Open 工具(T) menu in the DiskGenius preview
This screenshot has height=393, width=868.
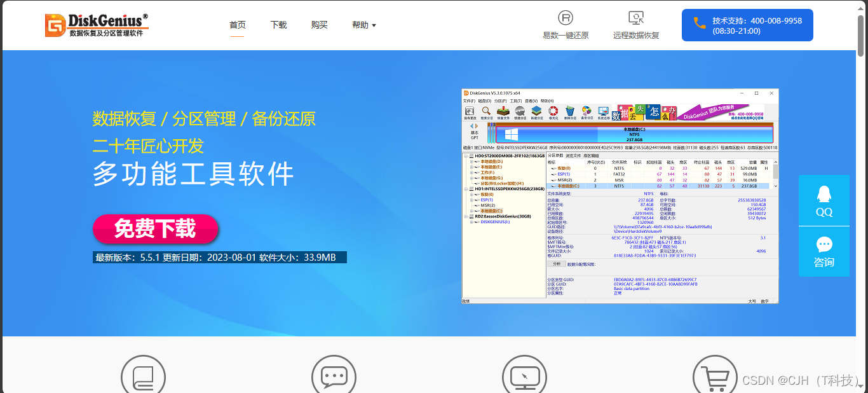516,100
